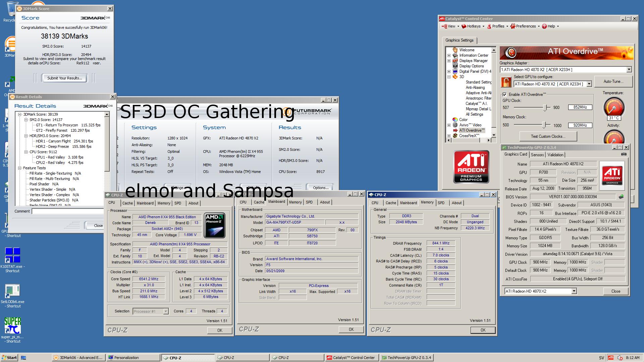Click the Comment input field
The width and height of the screenshot is (644, 362).
[x=68, y=211]
